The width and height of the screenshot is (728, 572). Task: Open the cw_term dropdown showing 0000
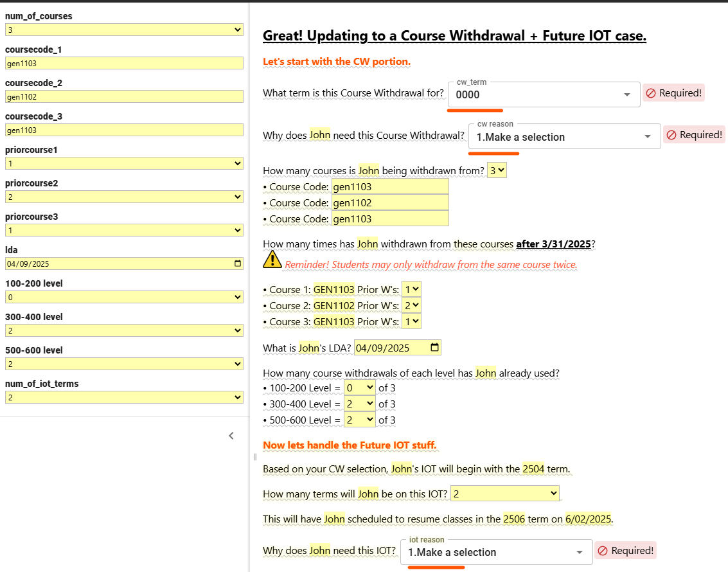coord(544,94)
